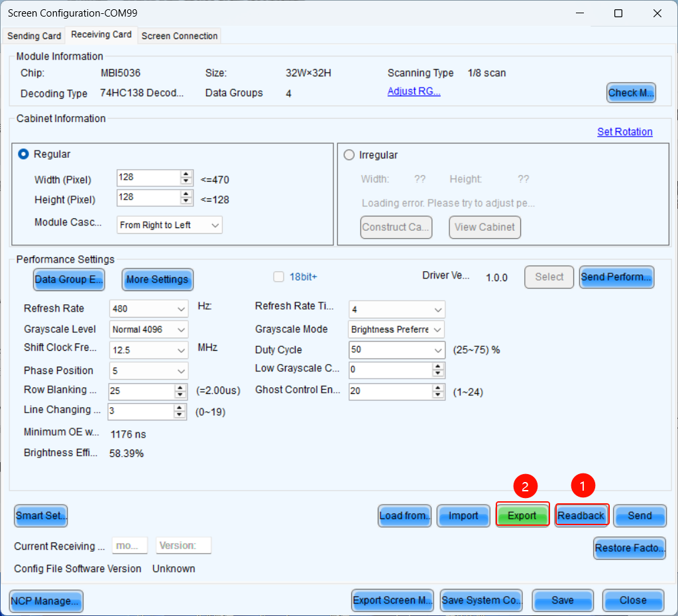Import a receiving card configuration file
Viewport: 678px width, 616px height.
[463, 516]
